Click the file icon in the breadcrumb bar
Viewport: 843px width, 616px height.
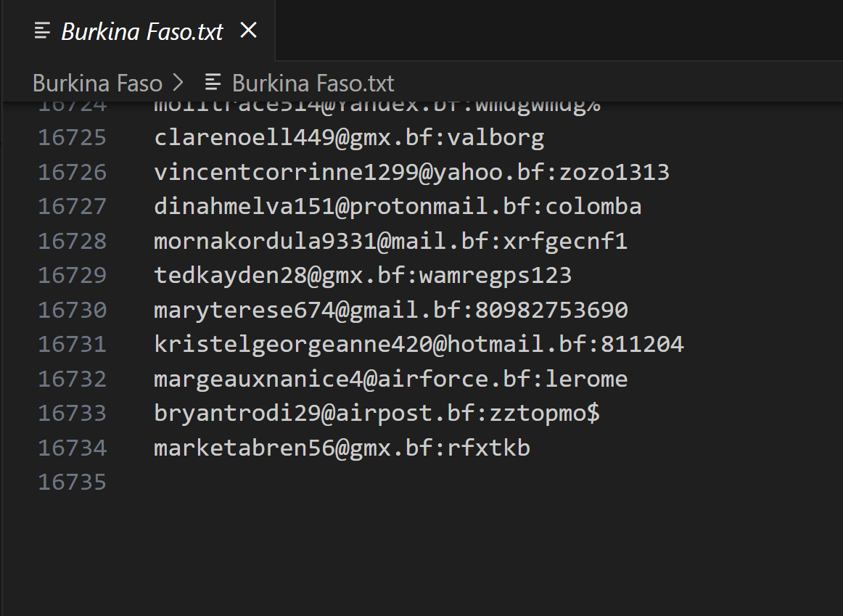[x=213, y=83]
